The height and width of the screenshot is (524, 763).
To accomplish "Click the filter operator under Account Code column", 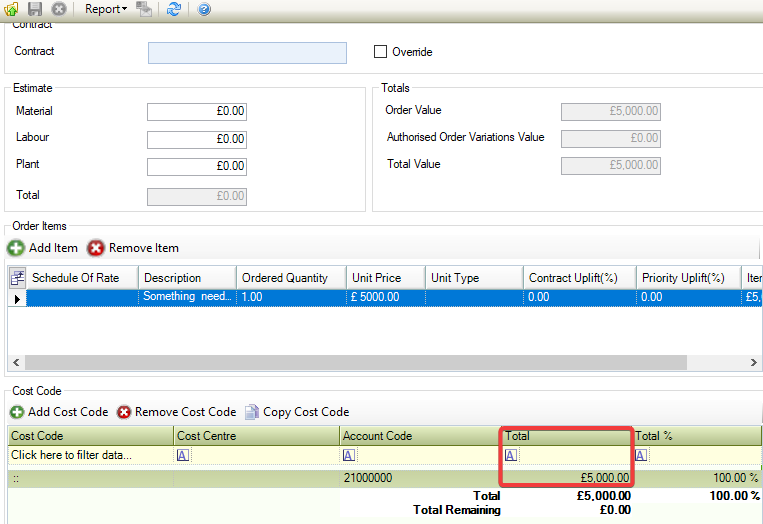I will (349, 455).
